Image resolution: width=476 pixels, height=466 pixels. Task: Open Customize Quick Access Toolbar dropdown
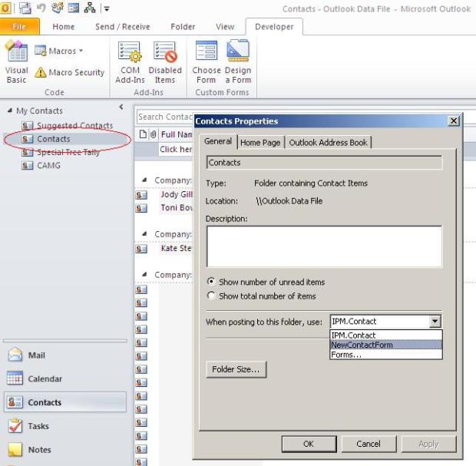107,8
